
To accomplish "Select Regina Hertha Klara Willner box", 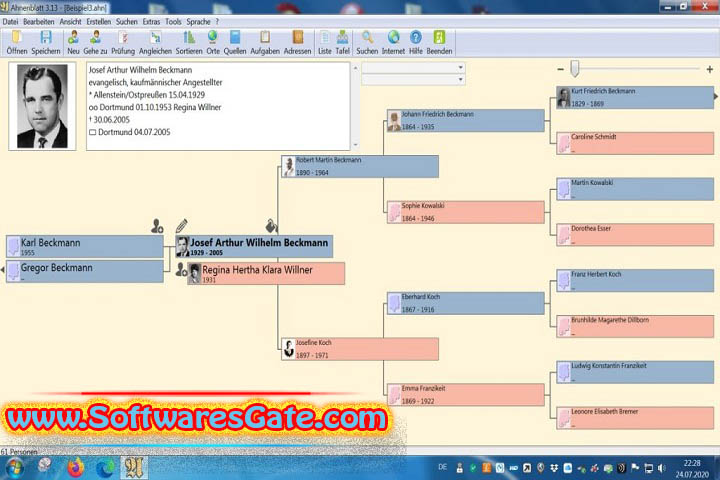I will click(266, 274).
